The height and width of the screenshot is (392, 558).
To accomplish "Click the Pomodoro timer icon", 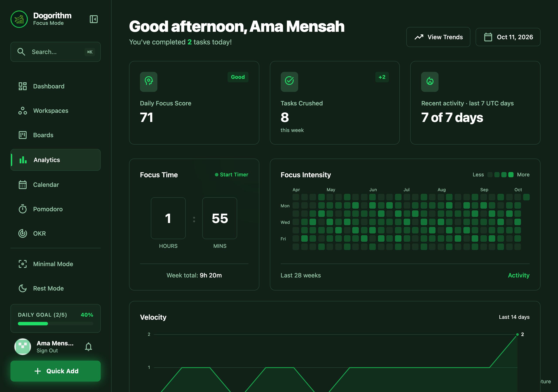I will coord(23,209).
